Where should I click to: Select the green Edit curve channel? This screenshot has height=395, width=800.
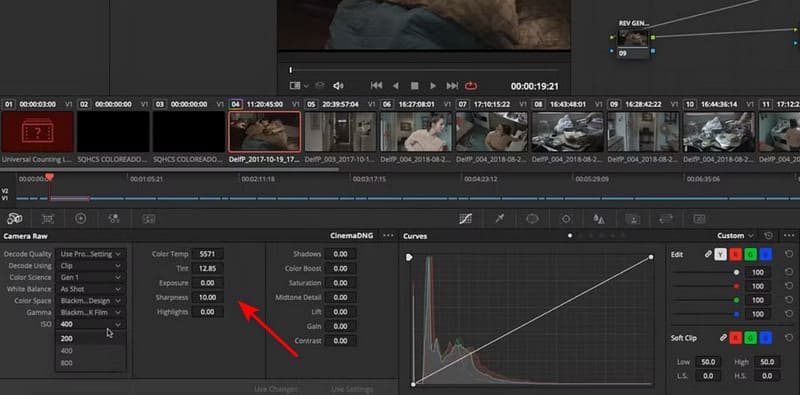point(751,254)
